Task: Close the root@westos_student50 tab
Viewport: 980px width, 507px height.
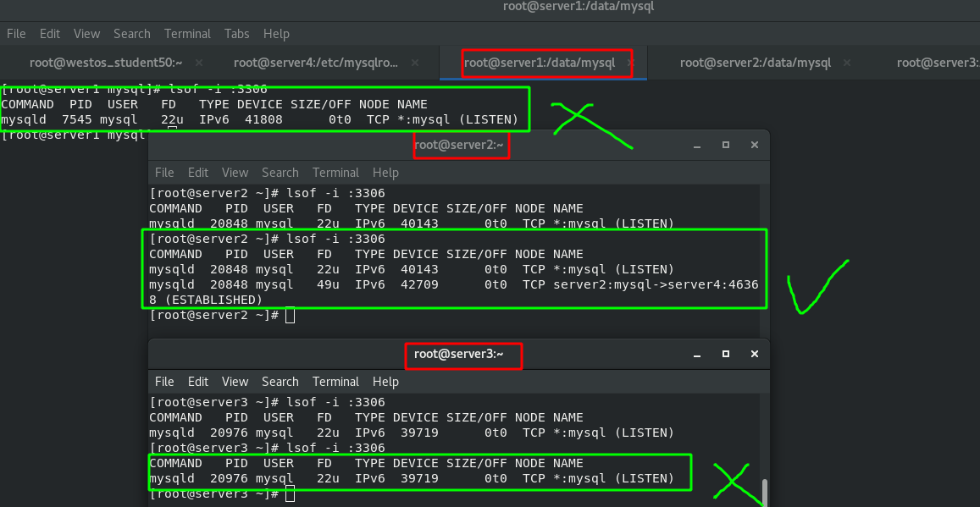Action: [199, 63]
